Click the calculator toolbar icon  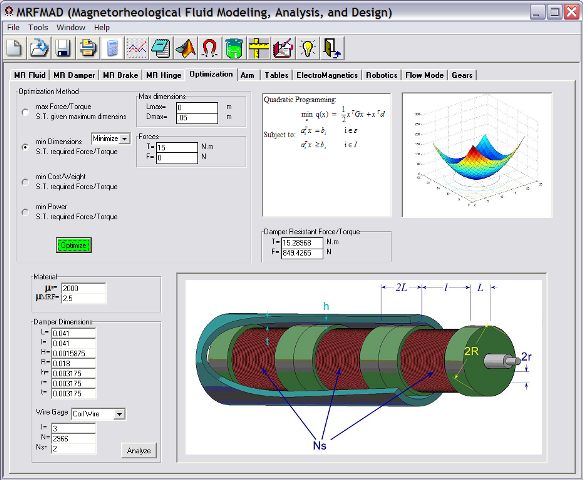(x=112, y=48)
